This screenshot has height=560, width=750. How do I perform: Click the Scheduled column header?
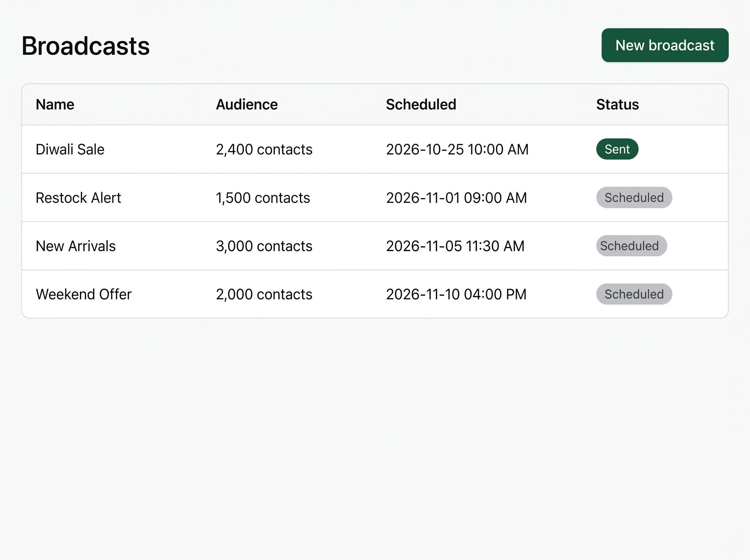(421, 104)
